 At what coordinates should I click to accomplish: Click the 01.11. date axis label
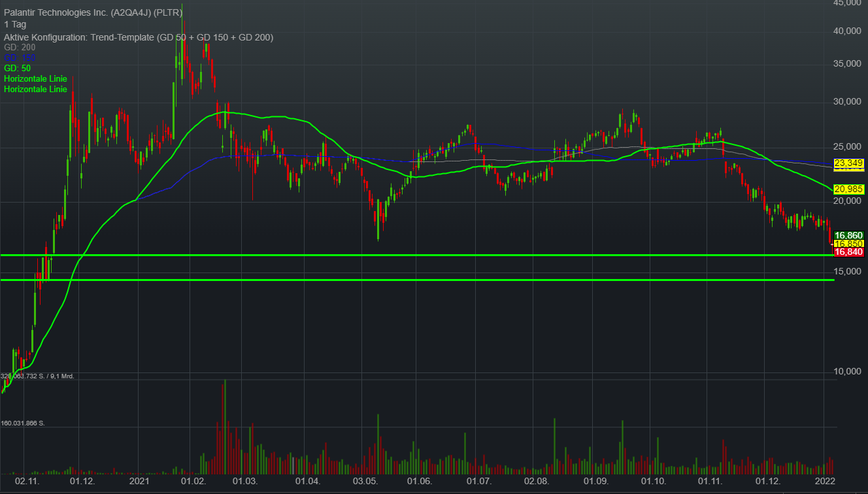[x=710, y=481]
